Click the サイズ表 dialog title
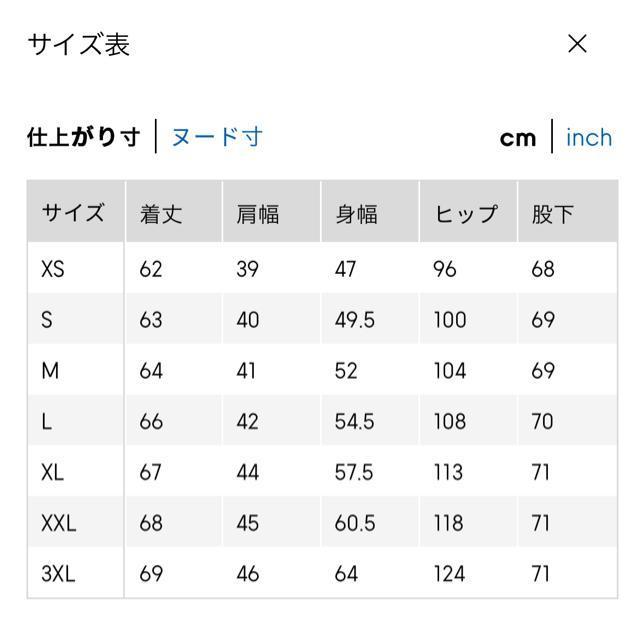The height and width of the screenshot is (633, 640). click(x=79, y=45)
